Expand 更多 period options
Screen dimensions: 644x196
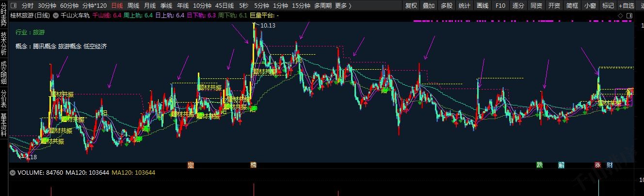pos(342,6)
